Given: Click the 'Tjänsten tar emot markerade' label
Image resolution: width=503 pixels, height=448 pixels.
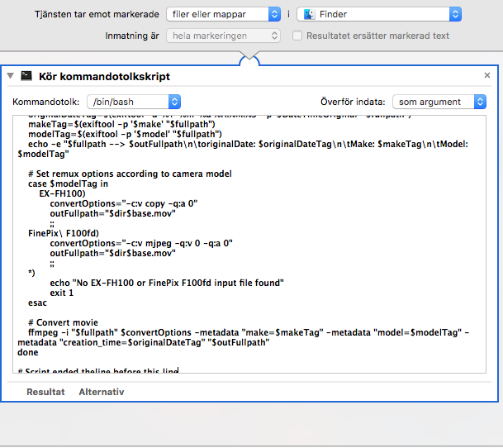Looking at the screenshot, I should click(97, 14).
